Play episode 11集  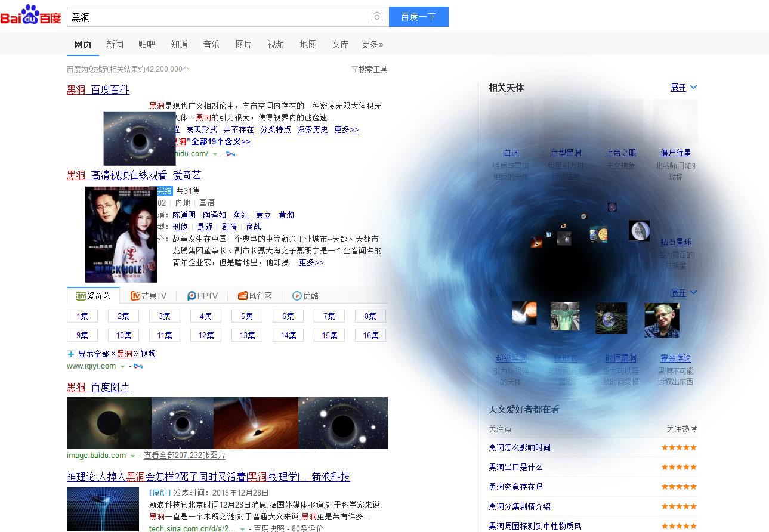pos(165,335)
